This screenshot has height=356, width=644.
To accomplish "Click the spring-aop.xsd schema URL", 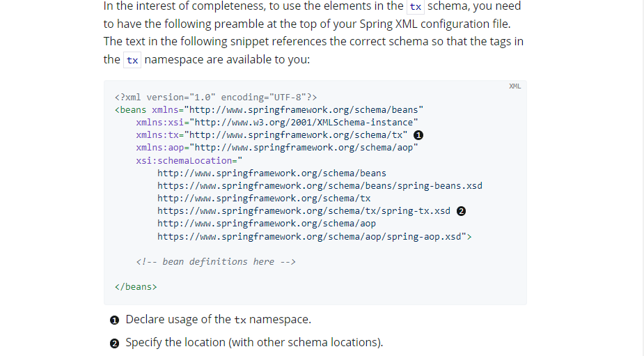I will [314, 236].
